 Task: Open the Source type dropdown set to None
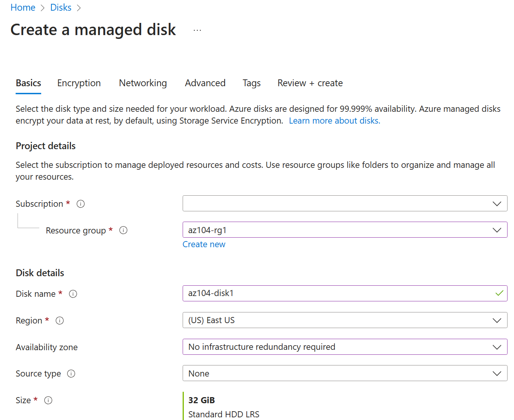[x=344, y=373]
